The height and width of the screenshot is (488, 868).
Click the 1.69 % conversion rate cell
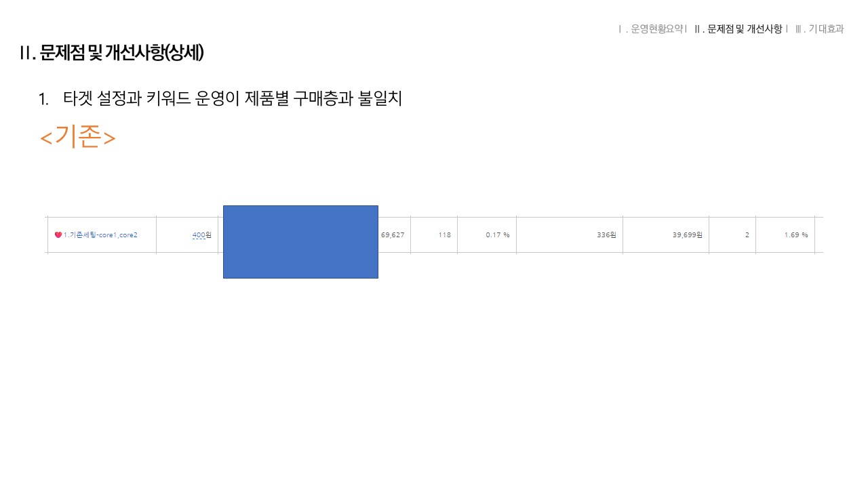(x=795, y=235)
